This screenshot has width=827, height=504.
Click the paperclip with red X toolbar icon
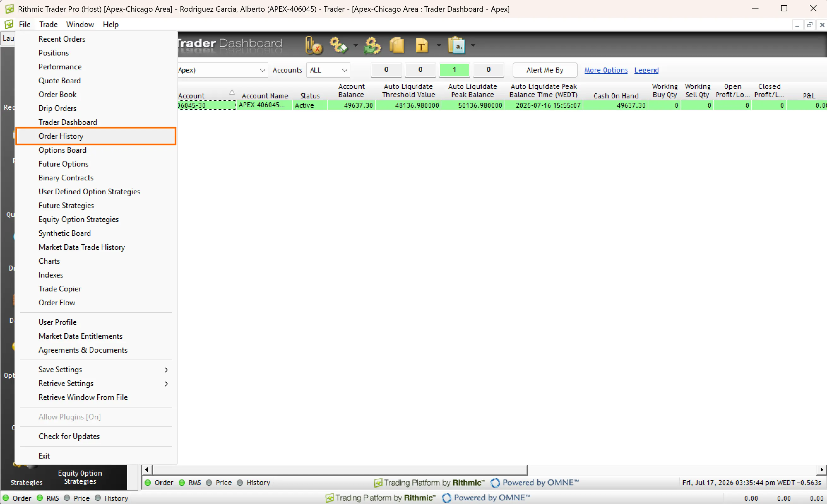tap(313, 45)
